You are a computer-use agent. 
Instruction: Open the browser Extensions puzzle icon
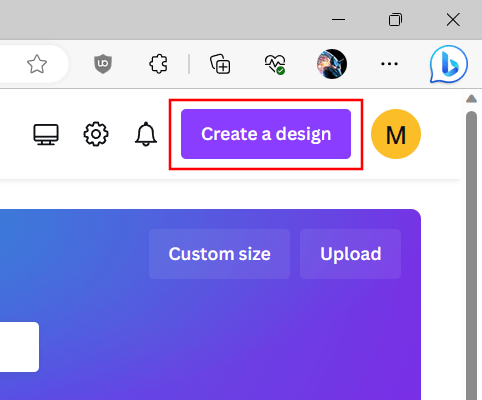pos(158,64)
